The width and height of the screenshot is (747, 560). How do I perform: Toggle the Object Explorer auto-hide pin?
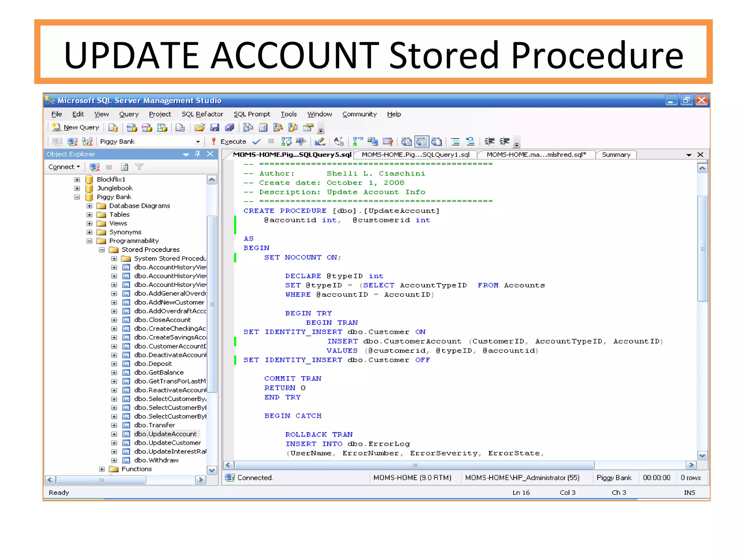198,154
